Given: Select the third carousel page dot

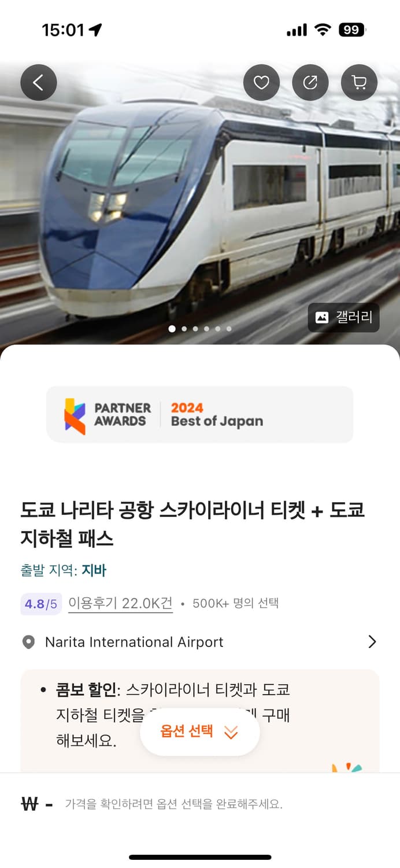Looking at the screenshot, I should (x=195, y=329).
